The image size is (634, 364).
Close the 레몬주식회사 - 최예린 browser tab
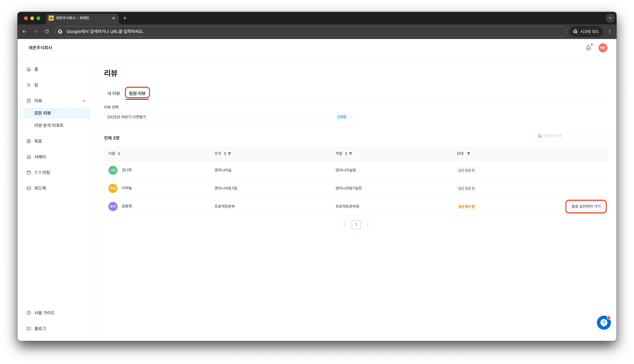pos(114,18)
